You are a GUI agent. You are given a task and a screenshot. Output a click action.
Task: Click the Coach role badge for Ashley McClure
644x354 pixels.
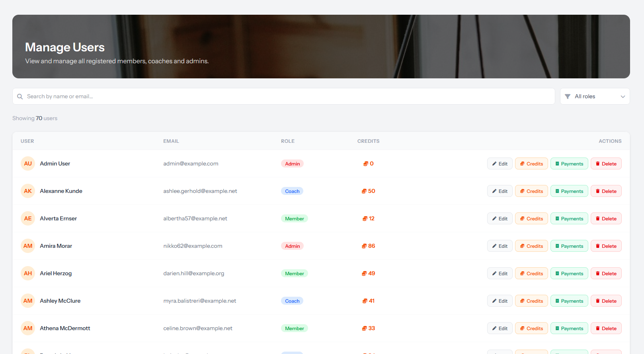pos(292,301)
